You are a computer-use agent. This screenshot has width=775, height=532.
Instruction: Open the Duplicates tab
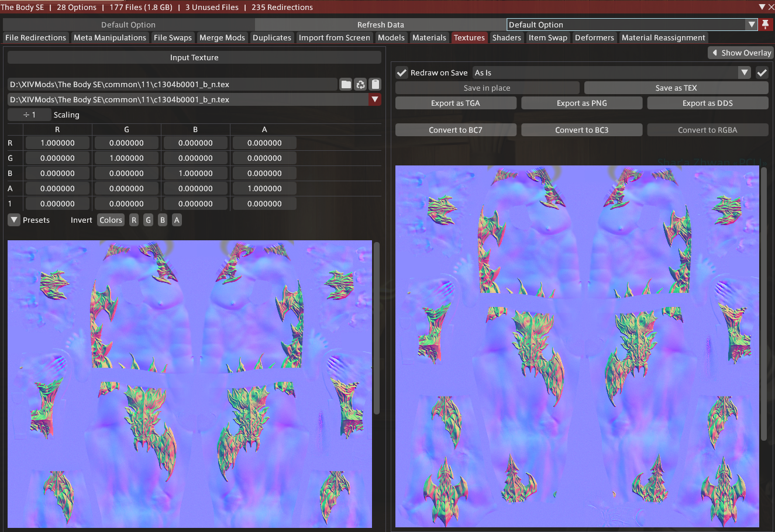272,37
